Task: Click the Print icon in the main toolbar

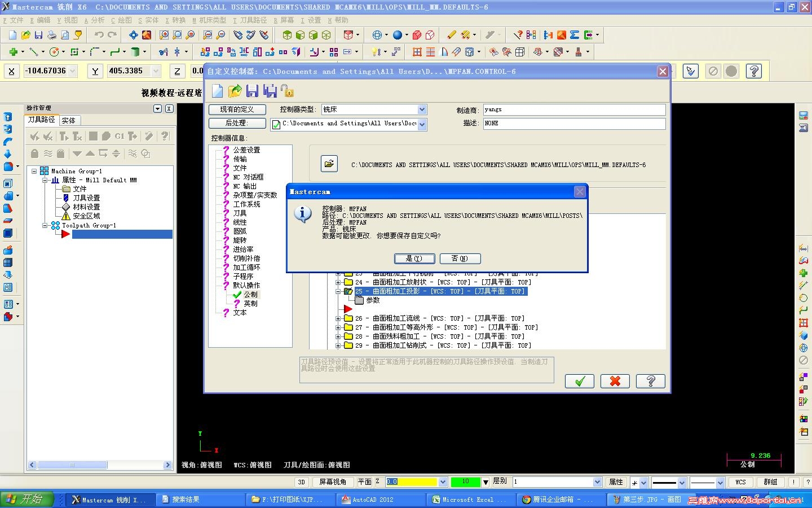Action: tap(52, 35)
